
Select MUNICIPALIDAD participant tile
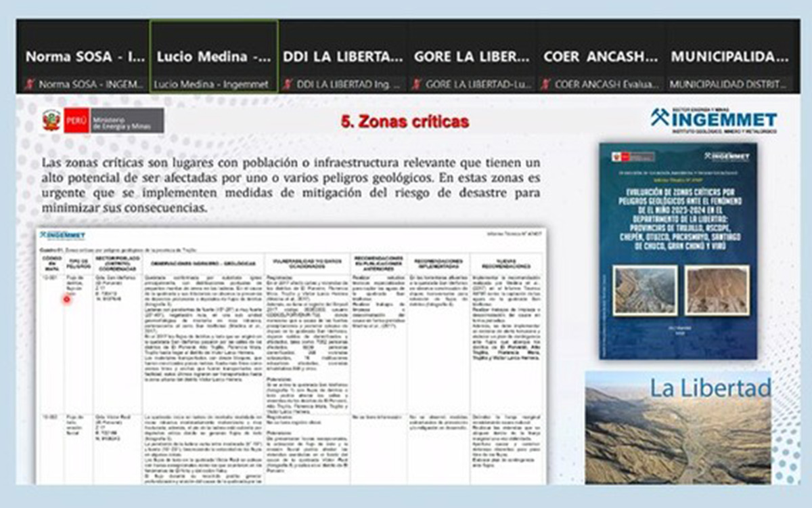click(x=730, y=57)
